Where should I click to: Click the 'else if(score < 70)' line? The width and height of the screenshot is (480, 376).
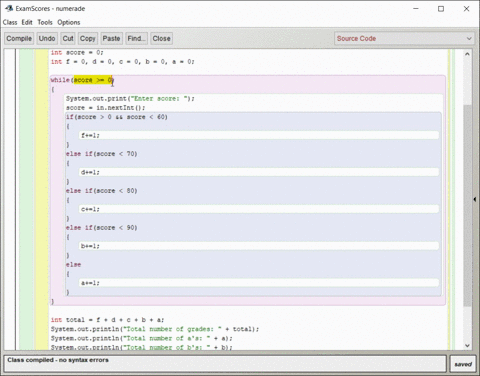coord(101,154)
